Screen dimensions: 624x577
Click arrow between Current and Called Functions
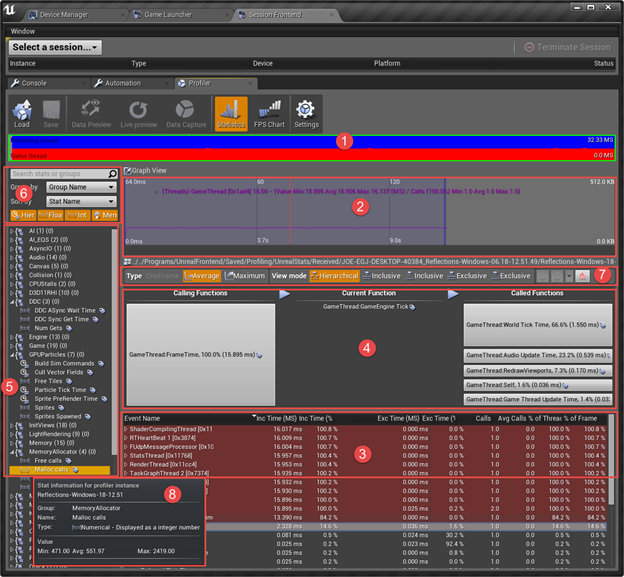click(453, 294)
